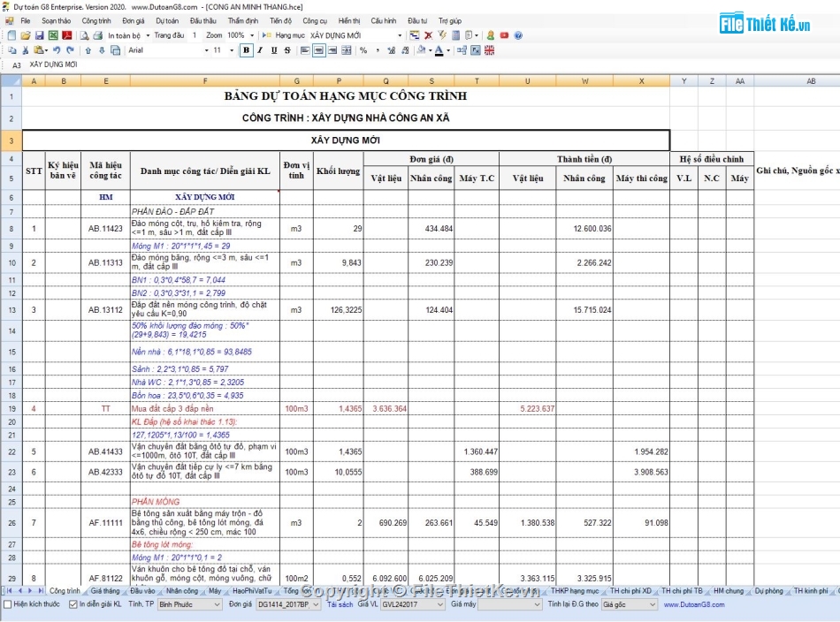The width and height of the screenshot is (840, 622).
Task: Expand the In toàn bộ print dropdown
Action: coord(148,36)
